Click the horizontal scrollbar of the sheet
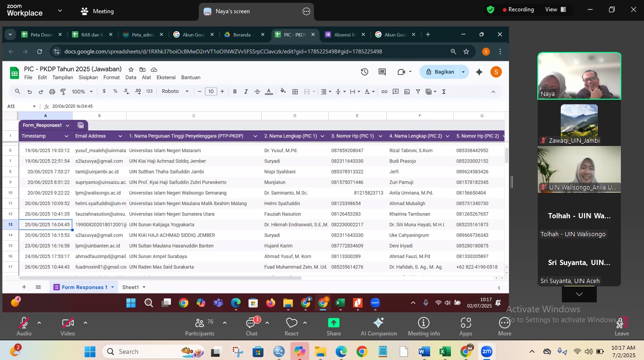Screen dimensions: 644x360 [x=161, y=278]
